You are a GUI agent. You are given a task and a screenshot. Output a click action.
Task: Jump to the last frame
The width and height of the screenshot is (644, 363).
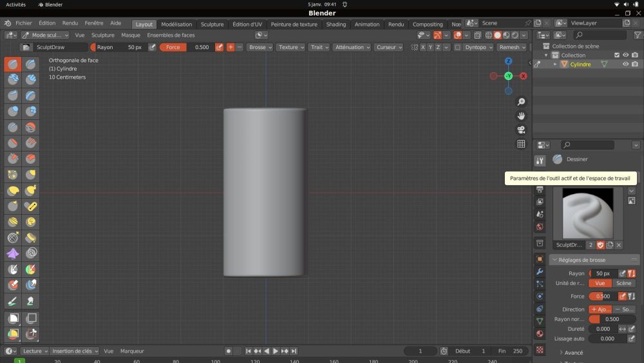(294, 351)
